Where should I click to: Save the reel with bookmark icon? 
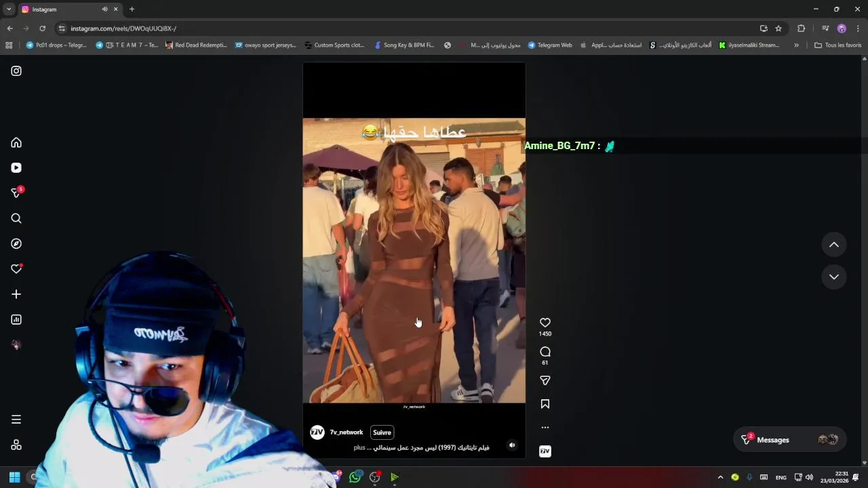point(545,404)
